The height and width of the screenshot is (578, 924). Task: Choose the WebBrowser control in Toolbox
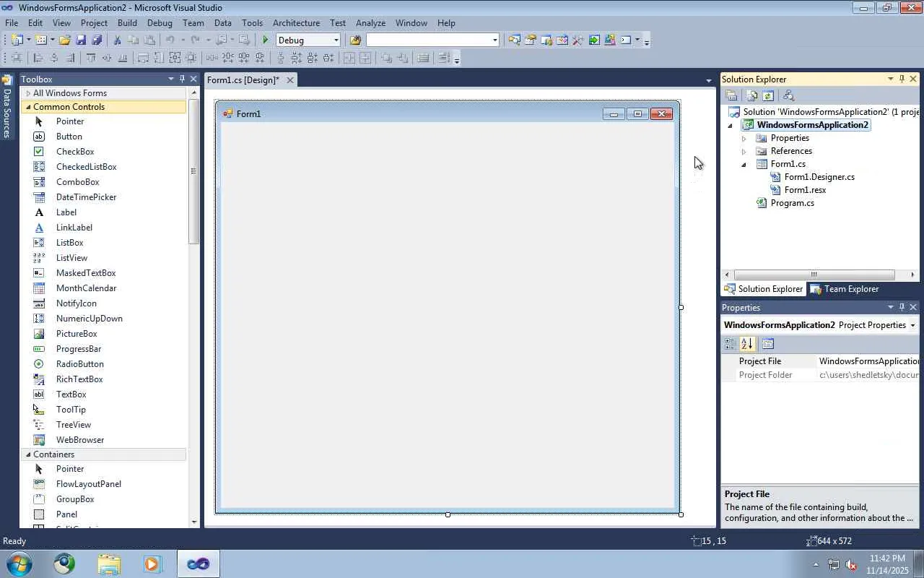(x=105, y=440)
